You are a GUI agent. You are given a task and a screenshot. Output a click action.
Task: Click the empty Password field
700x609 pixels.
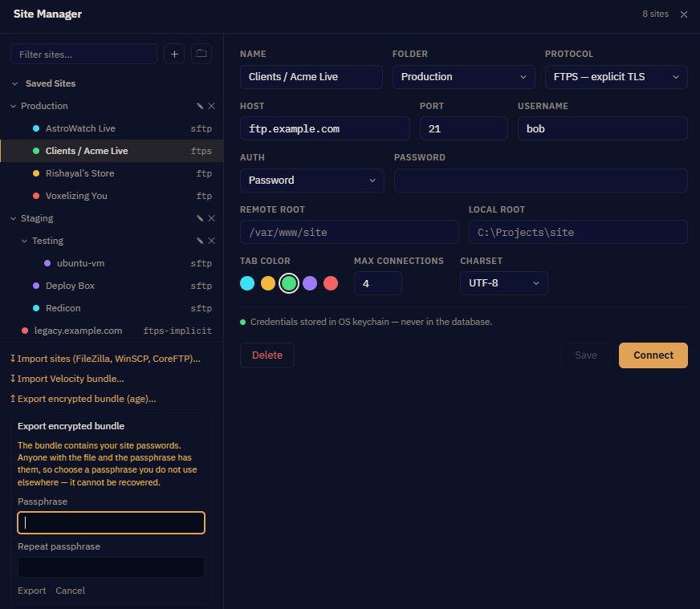coord(540,181)
